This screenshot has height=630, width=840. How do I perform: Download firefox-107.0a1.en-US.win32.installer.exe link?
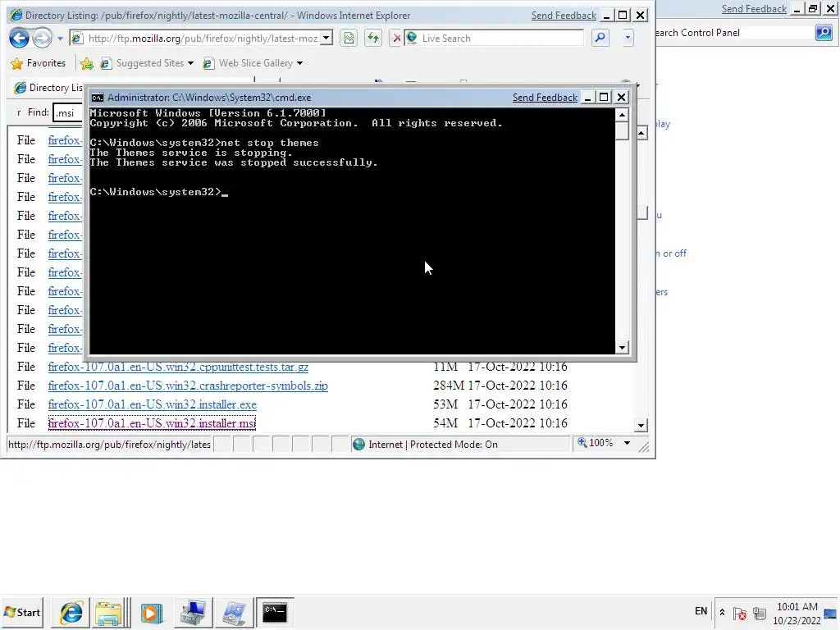[x=152, y=404]
